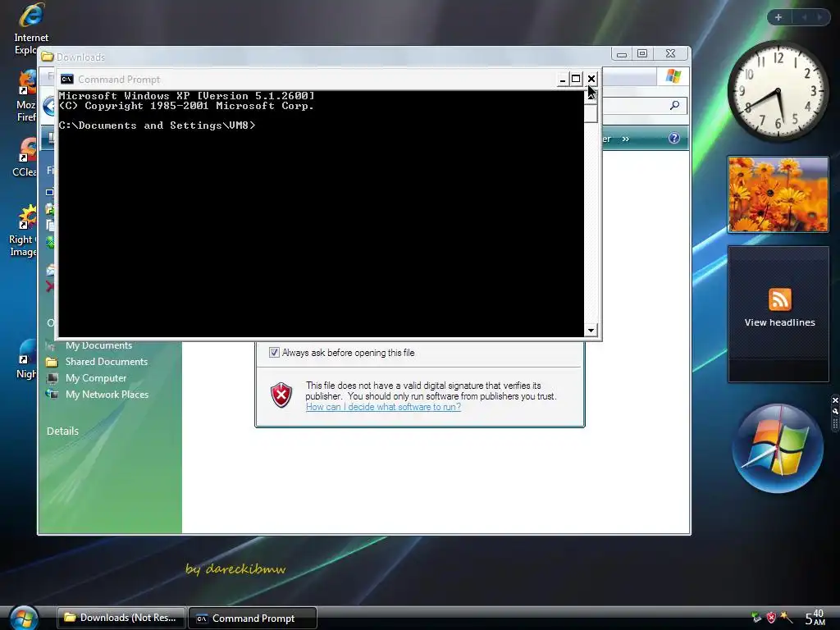Open My Network Places in sidebar
Image resolution: width=840 pixels, height=630 pixels.
107,395
